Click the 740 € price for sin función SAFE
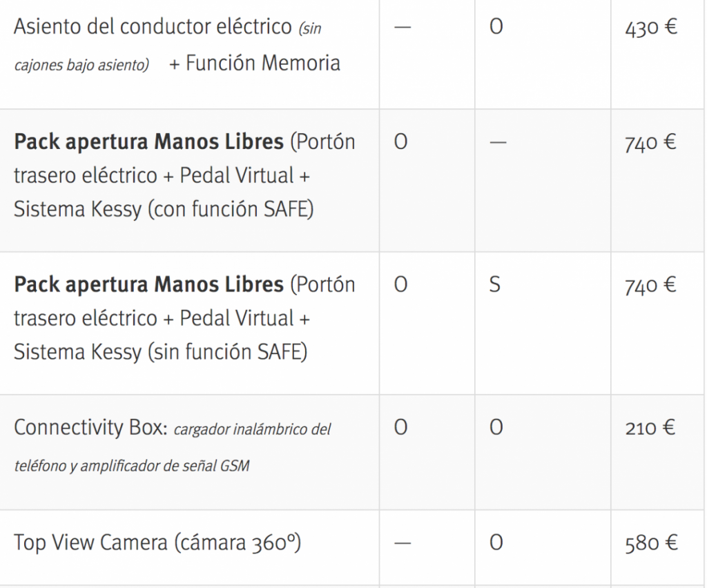This screenshot has height=588, width=707. (x=650, y=285)
